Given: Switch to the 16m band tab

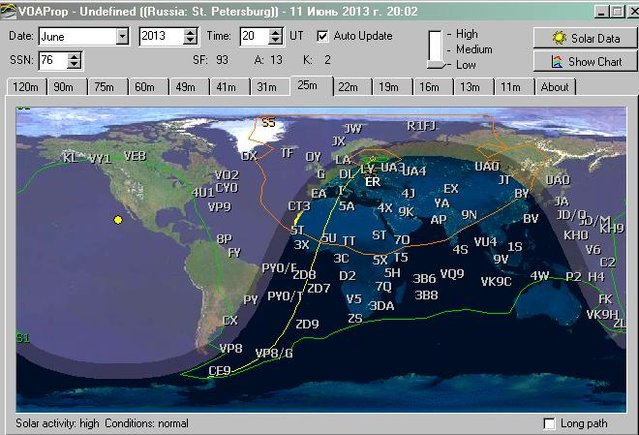Looking at the screenshot, I should [430, 87].
